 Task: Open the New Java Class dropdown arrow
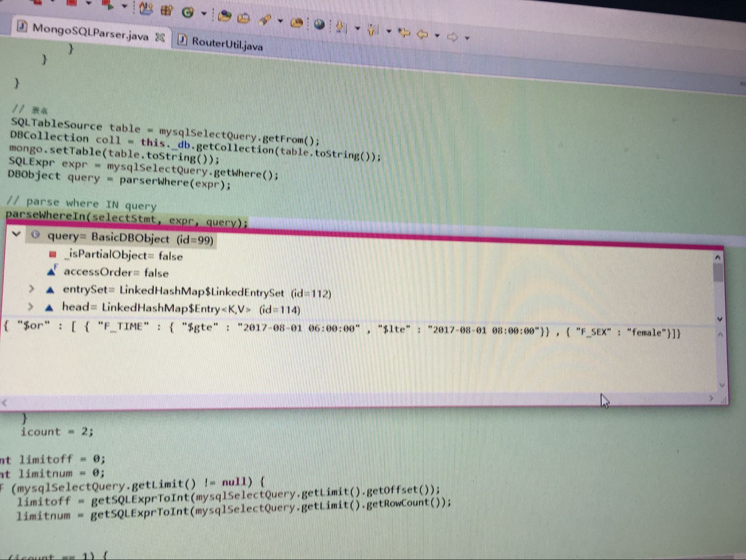click(204, 14)
